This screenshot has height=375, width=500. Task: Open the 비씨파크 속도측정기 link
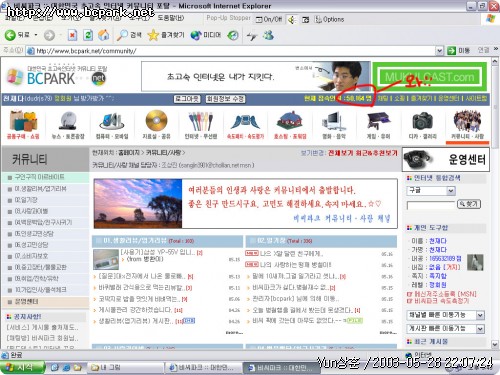tap(441, 301)
